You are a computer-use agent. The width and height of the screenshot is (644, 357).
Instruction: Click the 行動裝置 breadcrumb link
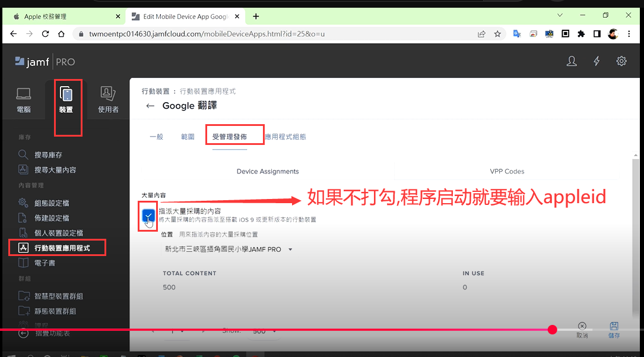coord(156,91)
